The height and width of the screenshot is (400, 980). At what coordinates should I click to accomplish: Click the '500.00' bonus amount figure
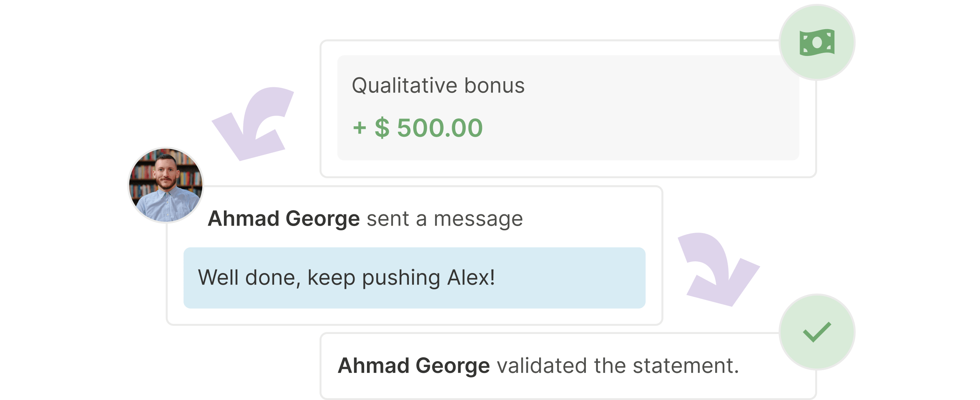tap(440, 128)
